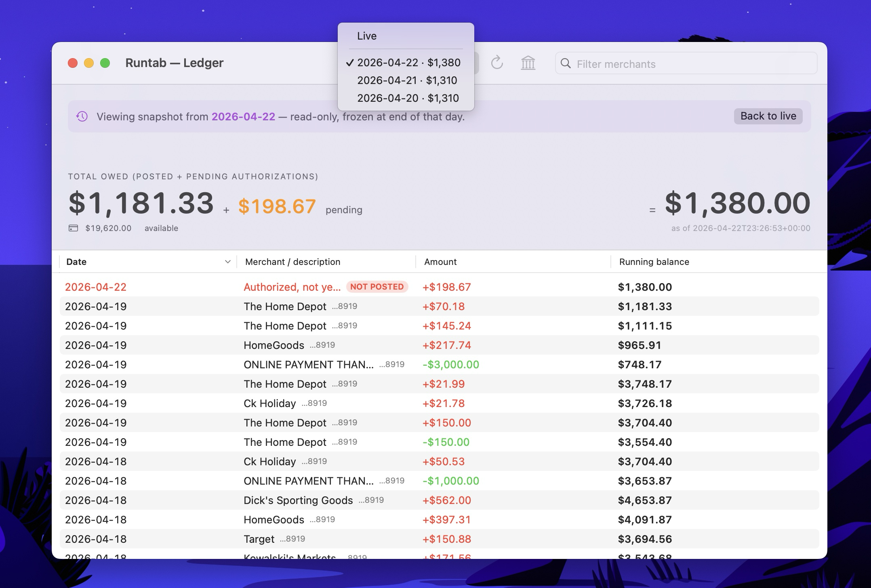This screenshot has width=871, height=588.
Task: Choose the 2026-04-21 · $1,310 snapshot
Action: click(406, 80)
